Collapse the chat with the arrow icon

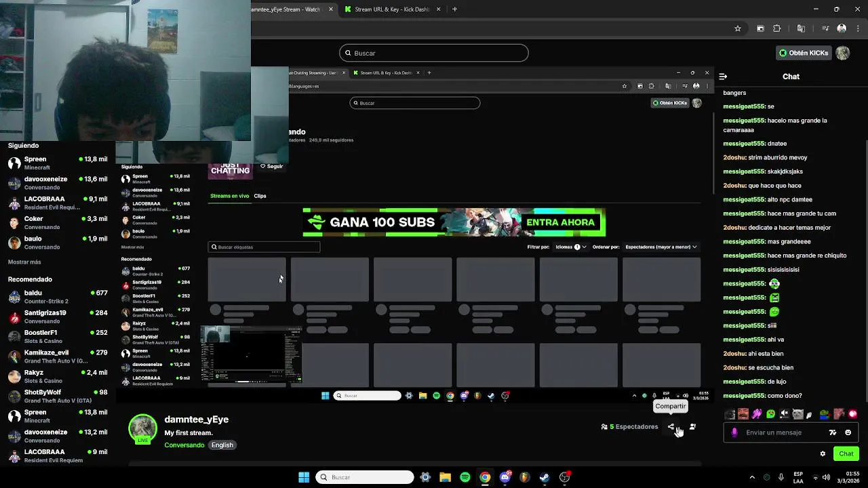[x=723, y=77]
